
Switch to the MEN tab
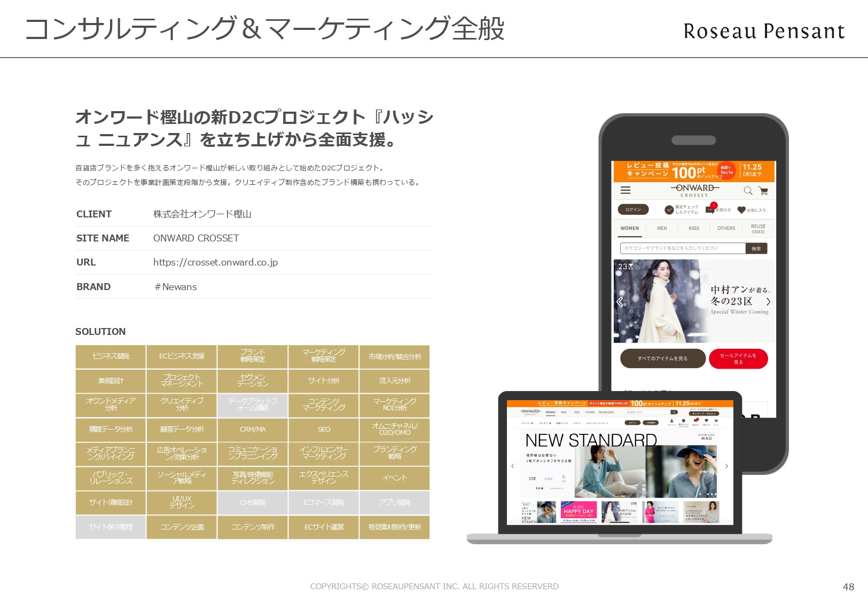click(x=662, y=228)
